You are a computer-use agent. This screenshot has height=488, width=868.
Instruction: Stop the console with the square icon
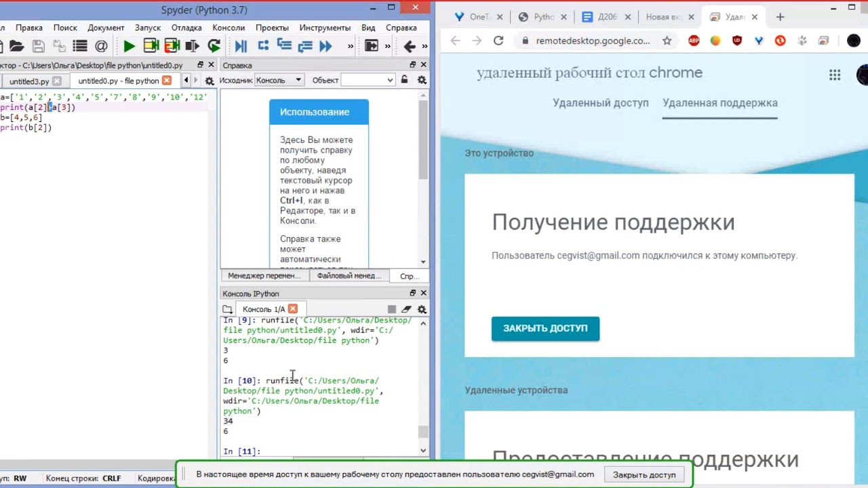(392, 309)
